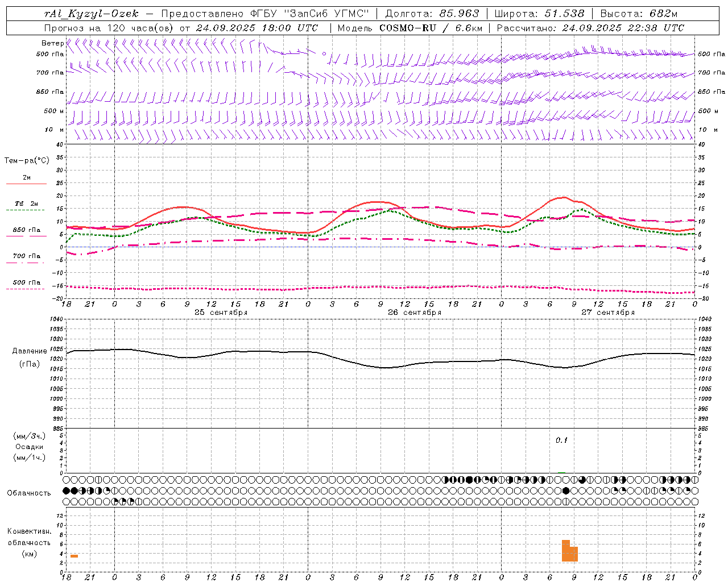Click the (км) unit label for convective clouds
Viewport: 728px width, 582px height.
click(x=29, y=554)
